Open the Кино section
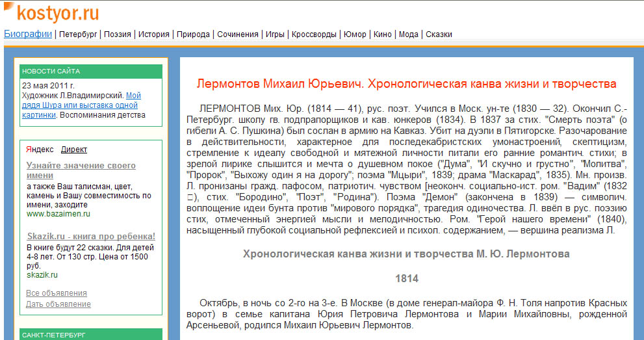644x340 pixels. [x=382, y=34]
